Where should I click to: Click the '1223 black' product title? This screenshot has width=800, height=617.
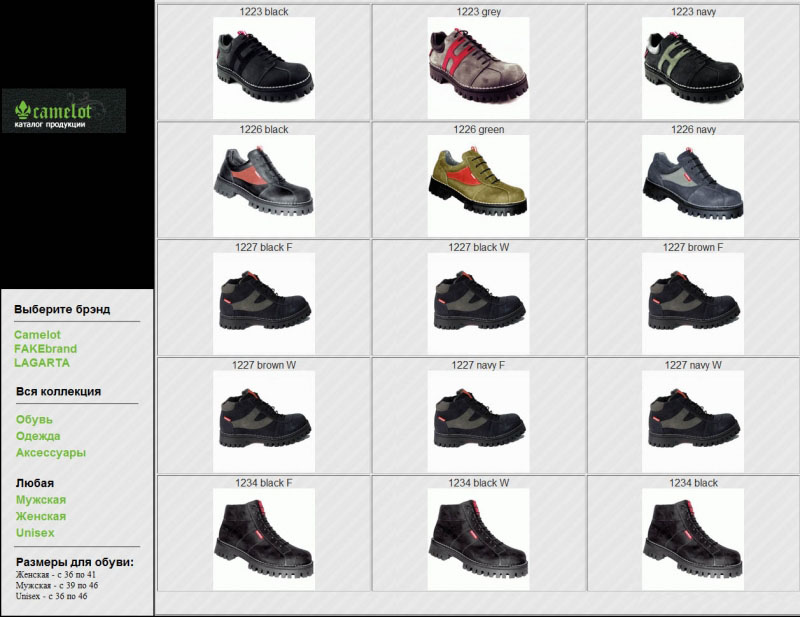pos(264,12)
